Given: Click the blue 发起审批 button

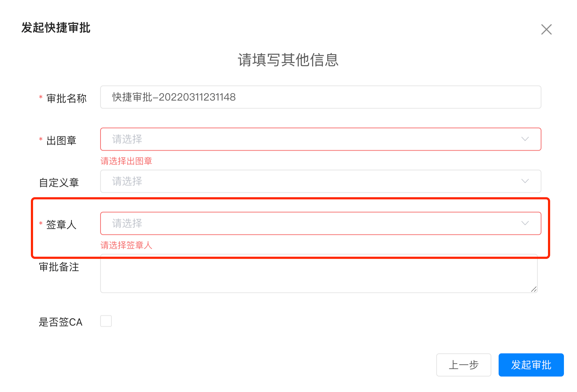Looking at the screenshot, I should [x=531, y=365].
